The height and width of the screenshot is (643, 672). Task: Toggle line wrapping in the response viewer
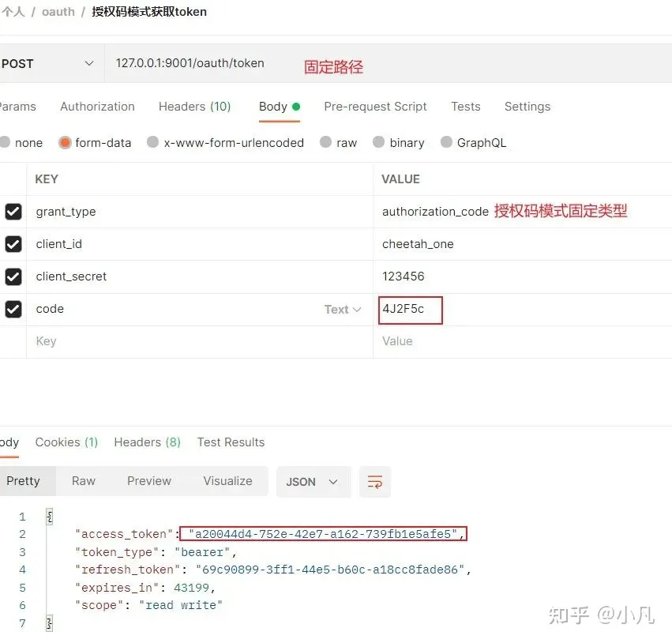click(x=374, y=482)
